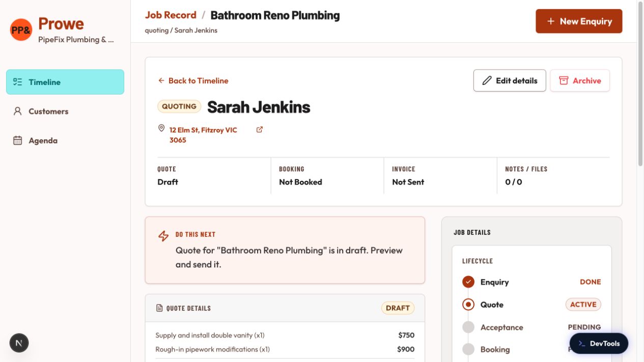The width and height of the screenshot is (644, 362).
Task: Go to Customers in the sidebar
Action: [x=65, y=111]
